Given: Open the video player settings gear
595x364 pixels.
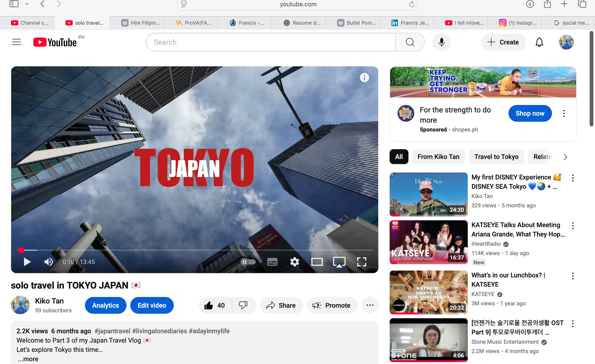Looking at the screenshot, I should coord(295,262).
